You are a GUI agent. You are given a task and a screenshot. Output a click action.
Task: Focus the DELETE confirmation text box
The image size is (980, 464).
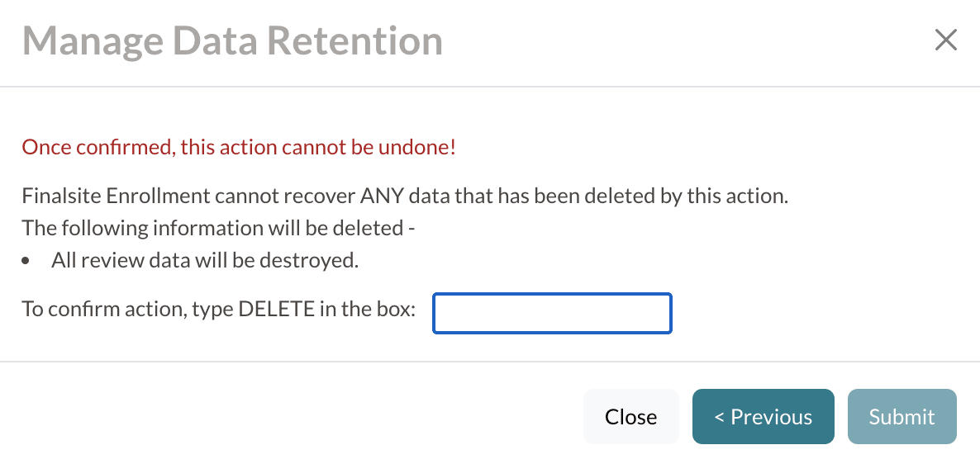pyautogui.click(x=552, y=314)
